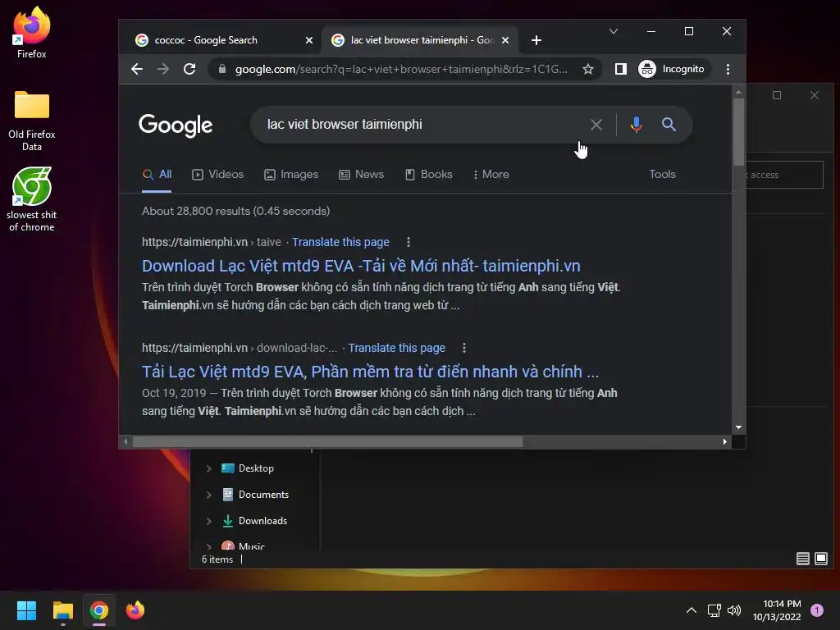
Task: Open options menu for first search result
Action: pyautogui.click(x=409, y=242)
